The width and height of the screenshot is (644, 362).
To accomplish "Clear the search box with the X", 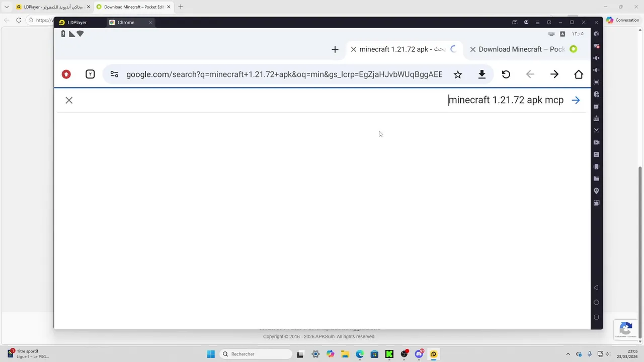I will [x=69, y=100].
